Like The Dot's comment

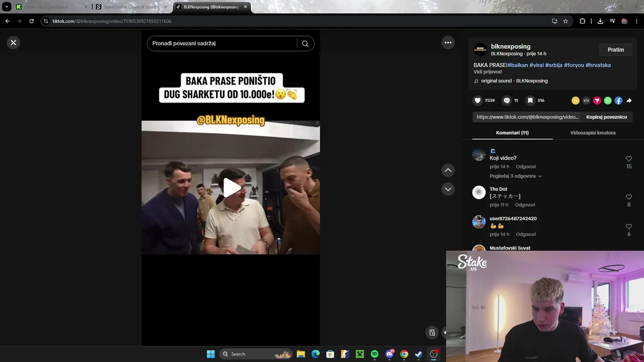pos(629,197)
